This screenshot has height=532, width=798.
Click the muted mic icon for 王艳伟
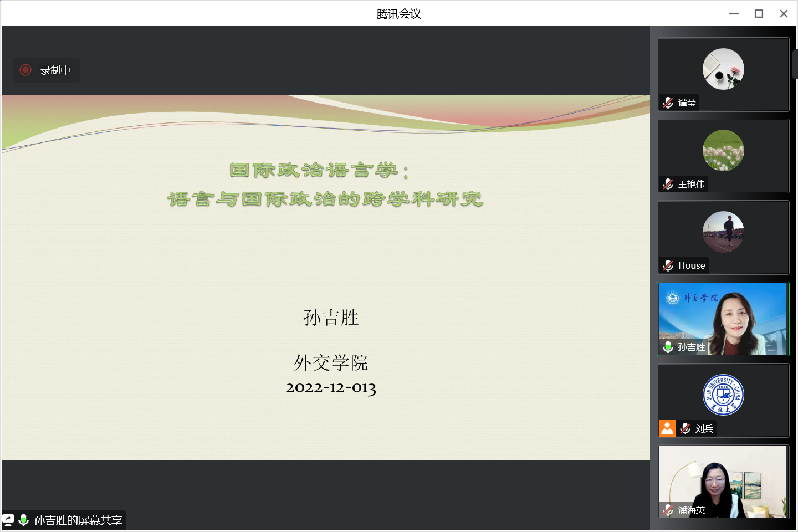point(668,184)
